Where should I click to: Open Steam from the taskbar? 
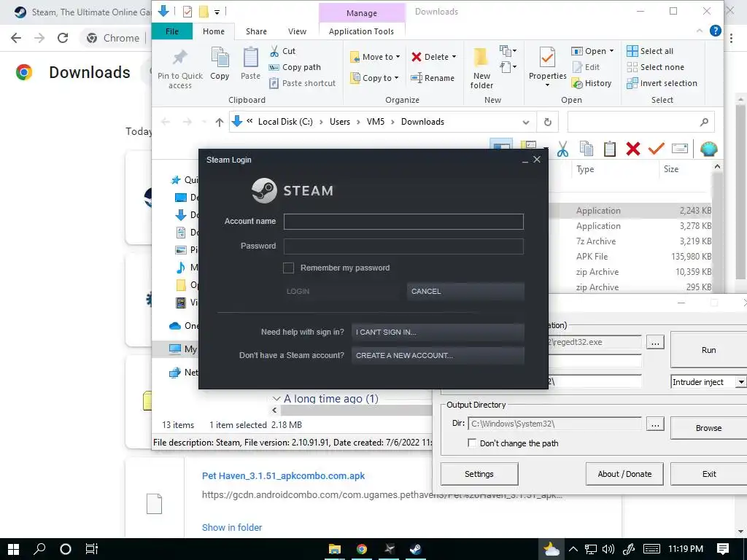(415, 549)
